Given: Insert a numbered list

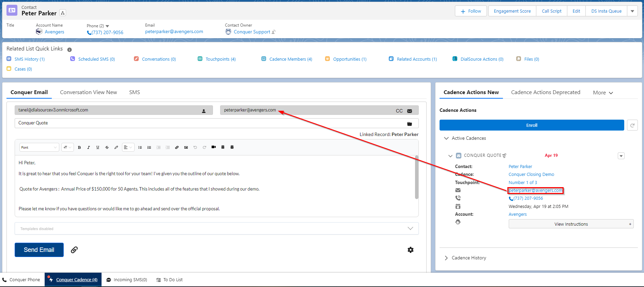Looking at the screenshot, I should coord(149,147).
